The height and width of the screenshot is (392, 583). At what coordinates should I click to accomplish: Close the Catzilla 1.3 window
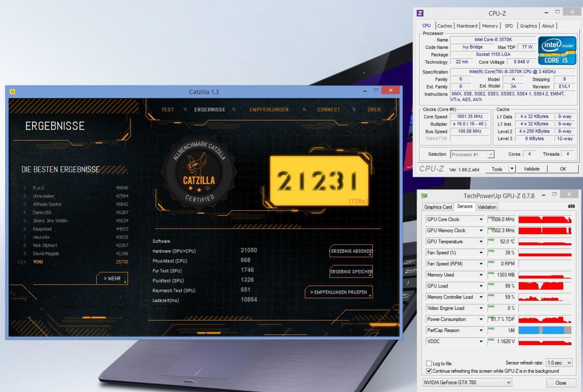pos(390,90)
